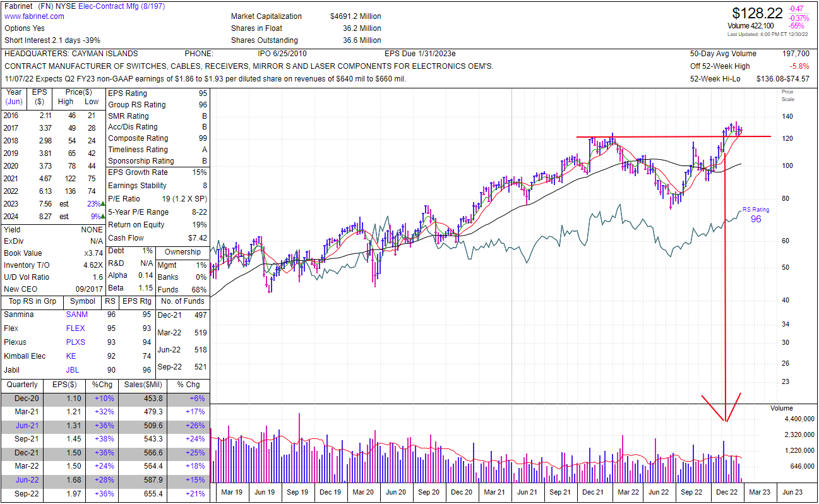Click the Dec 22 time axis label
819x504 pixels.
pos(726,492)
